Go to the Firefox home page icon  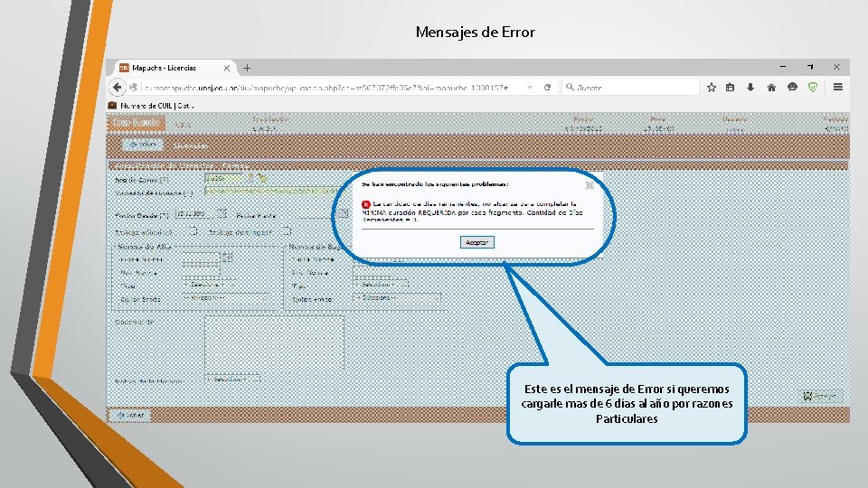point(771,88)
